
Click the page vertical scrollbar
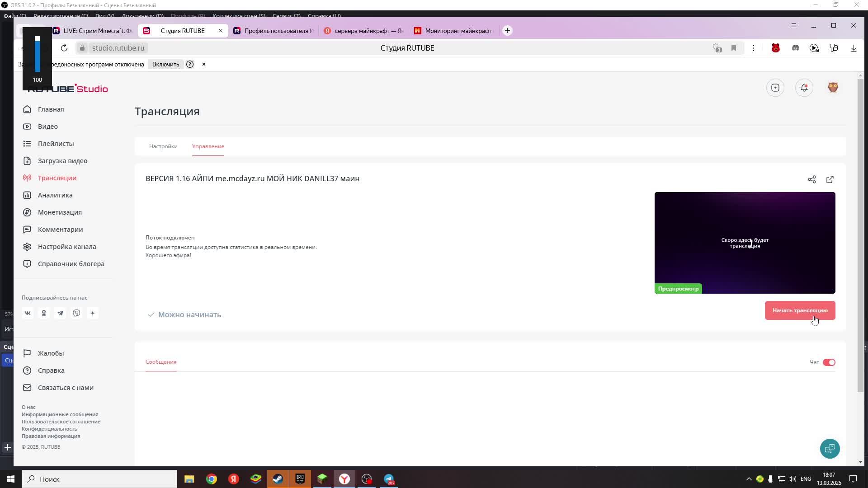pyautogui.click(x=860, y=235)
